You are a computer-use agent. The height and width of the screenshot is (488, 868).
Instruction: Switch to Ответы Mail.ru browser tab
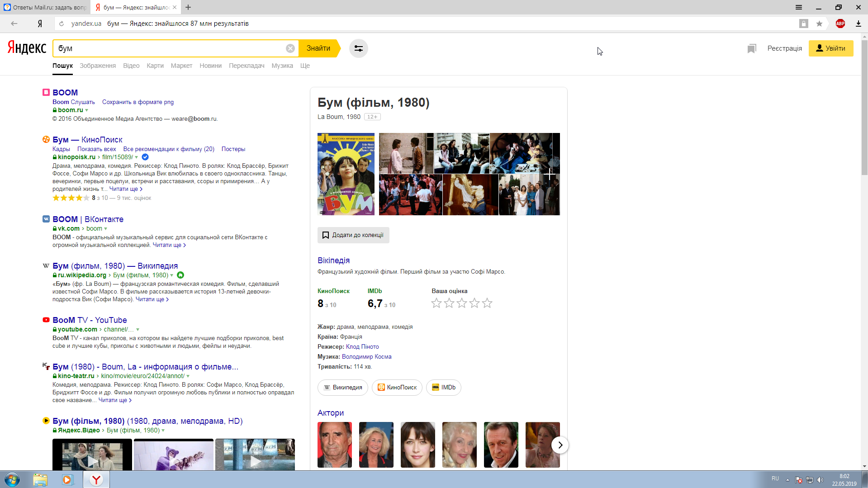pos(45,7)
